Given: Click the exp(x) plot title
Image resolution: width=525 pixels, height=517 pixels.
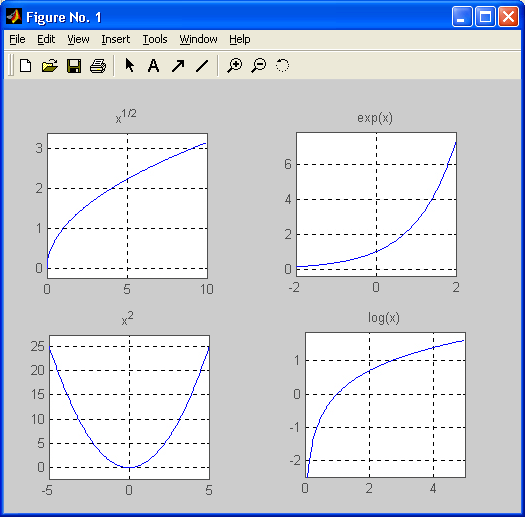Looking at the screenshot, I should click(375, 118).
